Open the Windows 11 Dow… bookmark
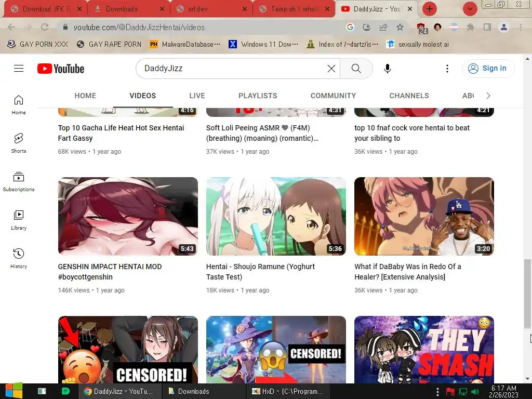This screenshot has width=532, height=399. 263,45
